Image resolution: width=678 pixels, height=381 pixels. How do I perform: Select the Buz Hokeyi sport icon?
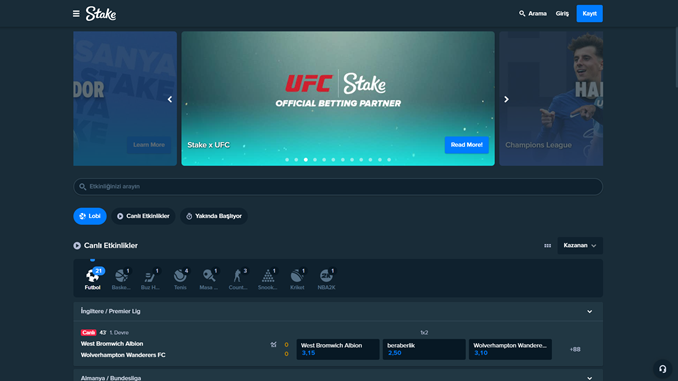[x=150, y=279]
